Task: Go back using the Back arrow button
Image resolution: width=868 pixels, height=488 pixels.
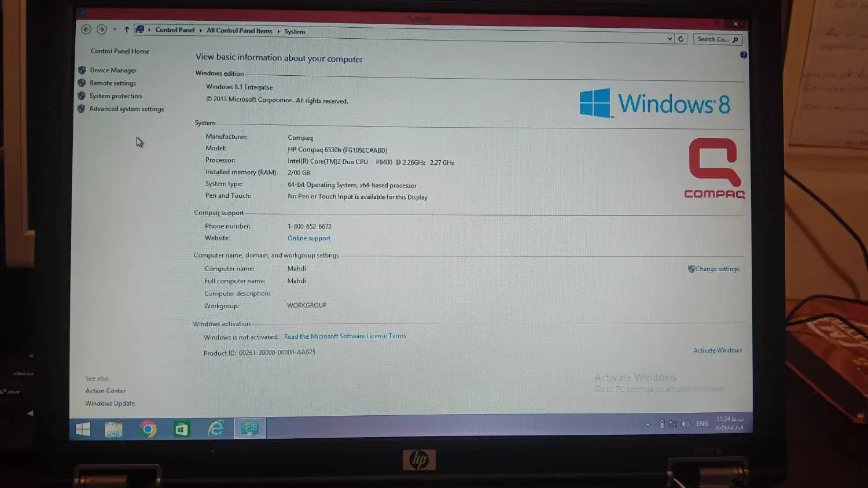Action: coord(86,29)
